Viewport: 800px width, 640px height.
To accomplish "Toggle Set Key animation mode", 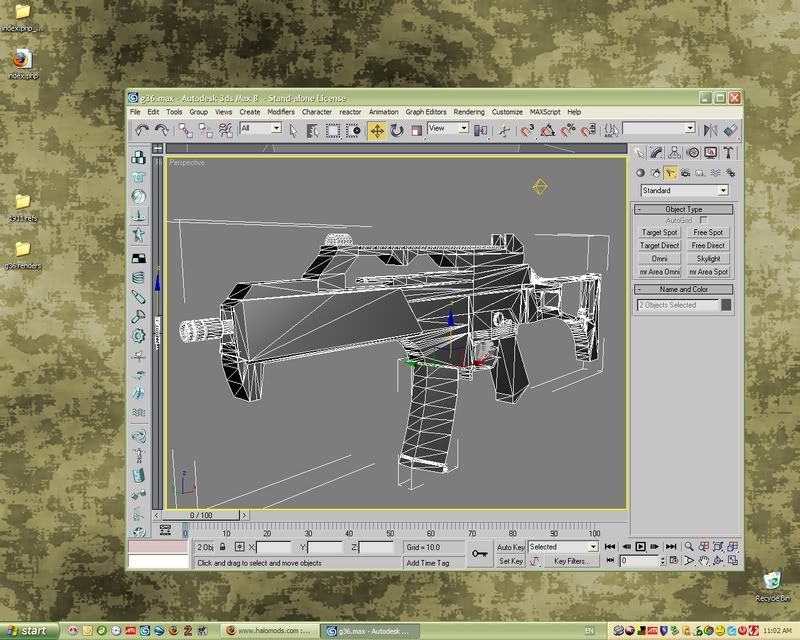I will pyautogui.click(x=510, y=561).
